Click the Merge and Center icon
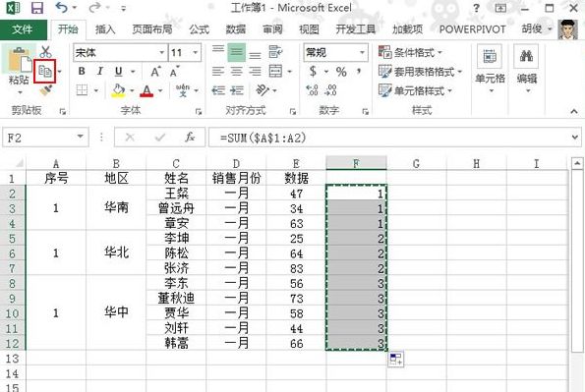The width and height of the screenshot is (585, 392). 275,71
